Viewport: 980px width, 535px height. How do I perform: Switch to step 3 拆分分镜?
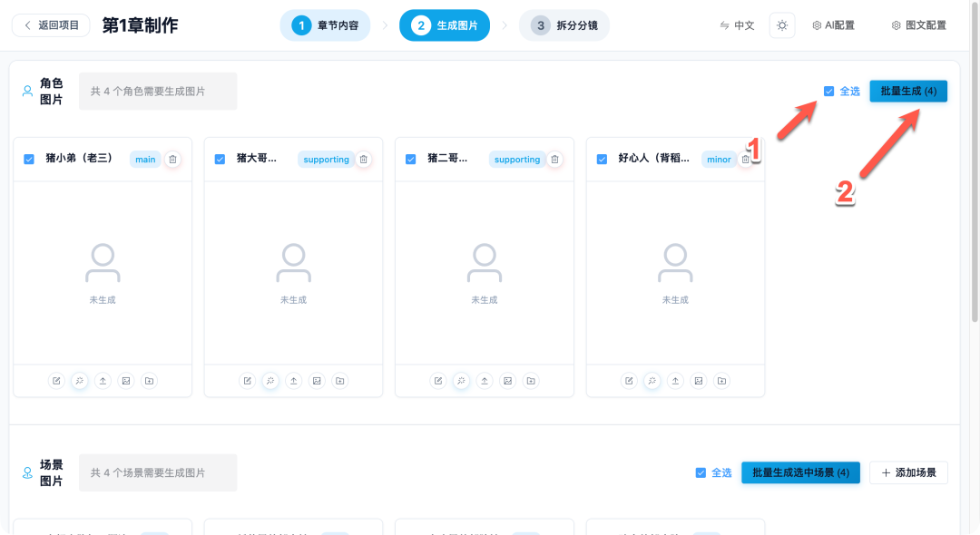tap(563, 25)
